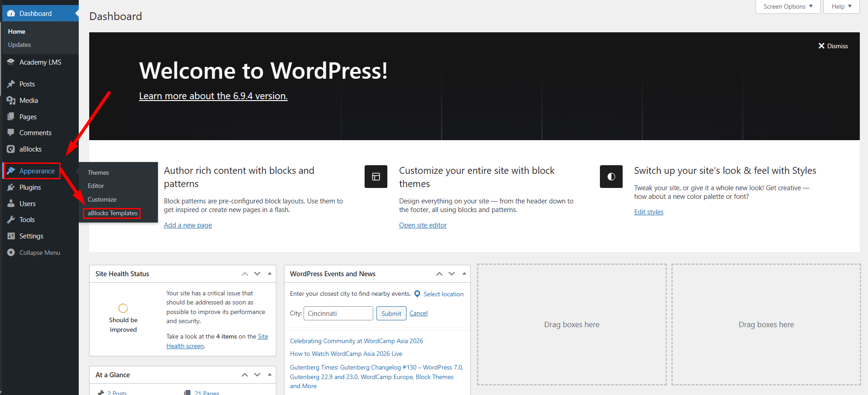
Task: Select Customize in Appearance flyout
Action: pyautogui.click(x=102, y=199)
